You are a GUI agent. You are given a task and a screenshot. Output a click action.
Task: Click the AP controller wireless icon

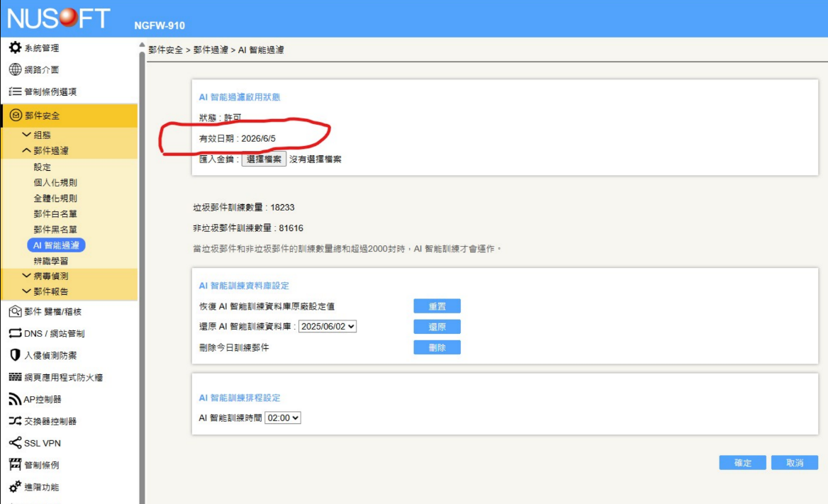point(15,399)
